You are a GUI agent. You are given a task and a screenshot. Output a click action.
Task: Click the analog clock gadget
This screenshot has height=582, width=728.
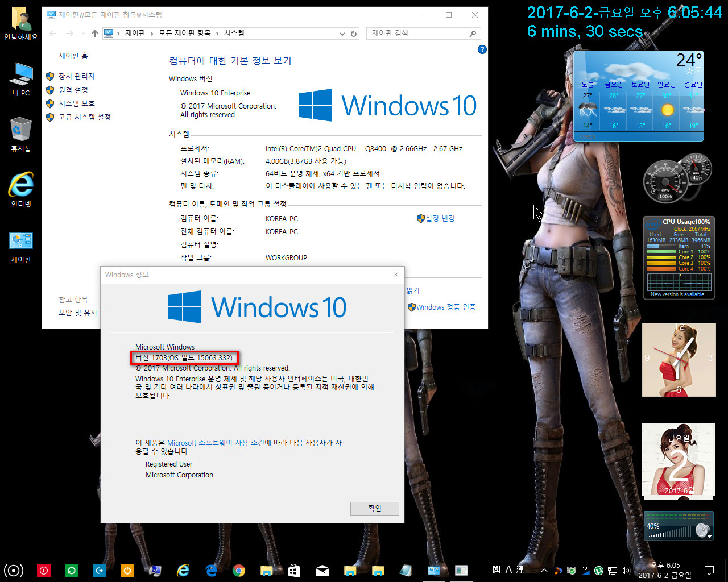point(679,360)
